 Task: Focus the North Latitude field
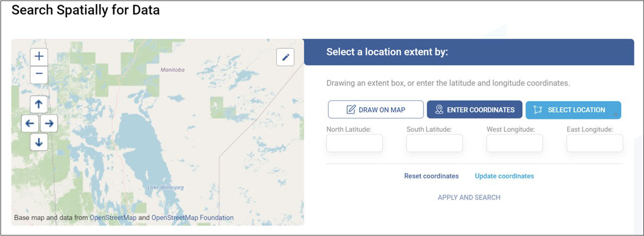pyautogui.click(x=354, y=143)
